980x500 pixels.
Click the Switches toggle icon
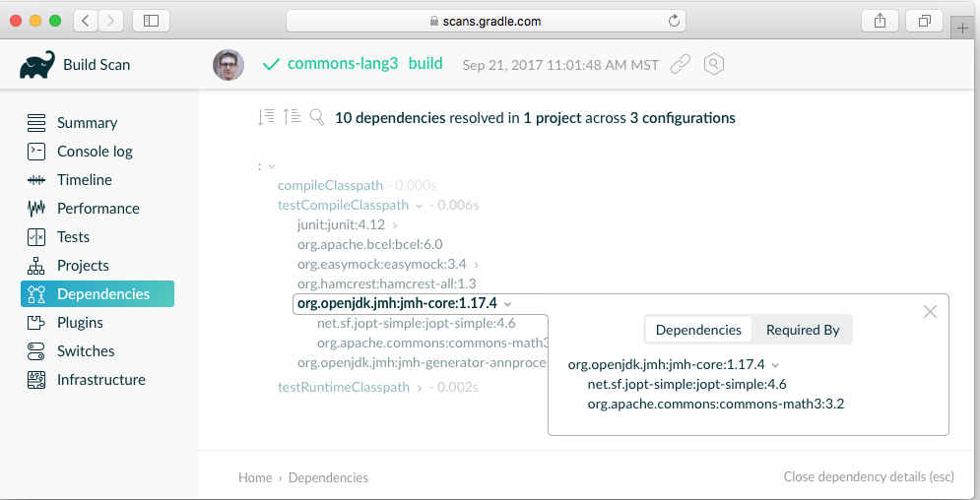click(36, 351)
